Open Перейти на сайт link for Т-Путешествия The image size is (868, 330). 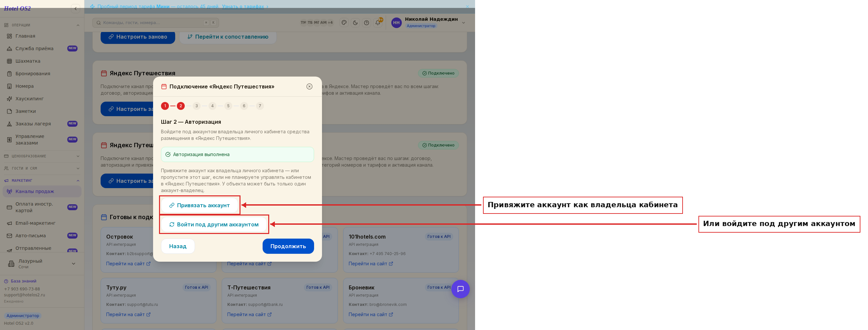coord(249,314)
